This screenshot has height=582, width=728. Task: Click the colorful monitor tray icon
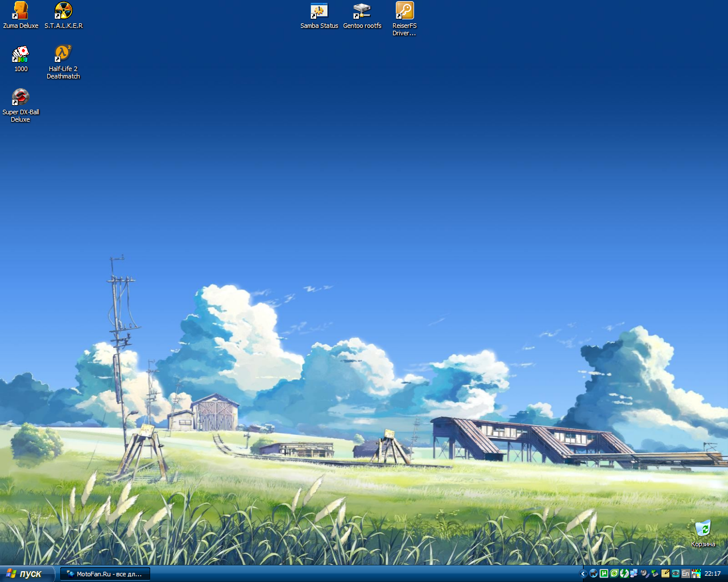(696, 573)
